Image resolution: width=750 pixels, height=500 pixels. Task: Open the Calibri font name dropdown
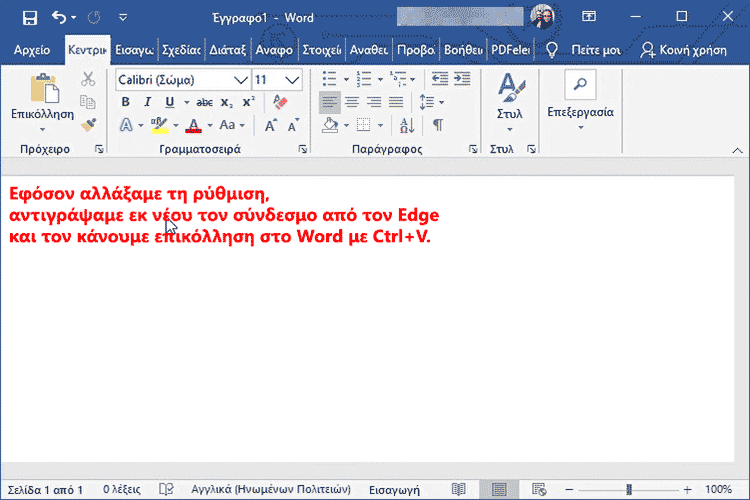241,80
